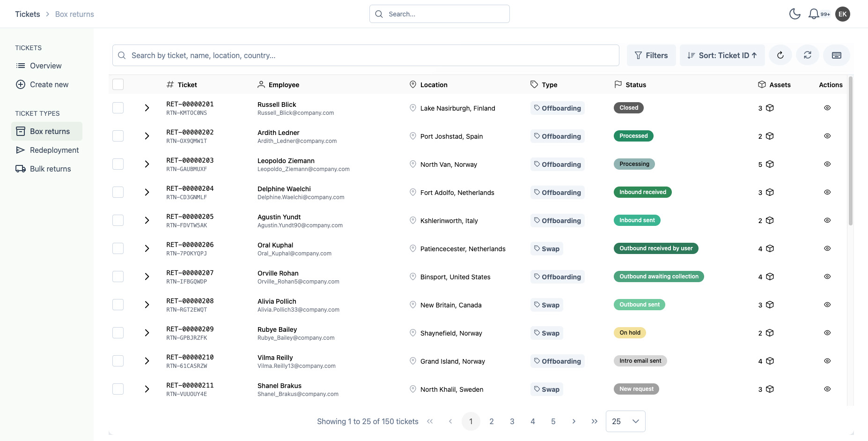Open Redeployment in the sidebar
This screenshot has width=868, height=441.
point(54,150)
